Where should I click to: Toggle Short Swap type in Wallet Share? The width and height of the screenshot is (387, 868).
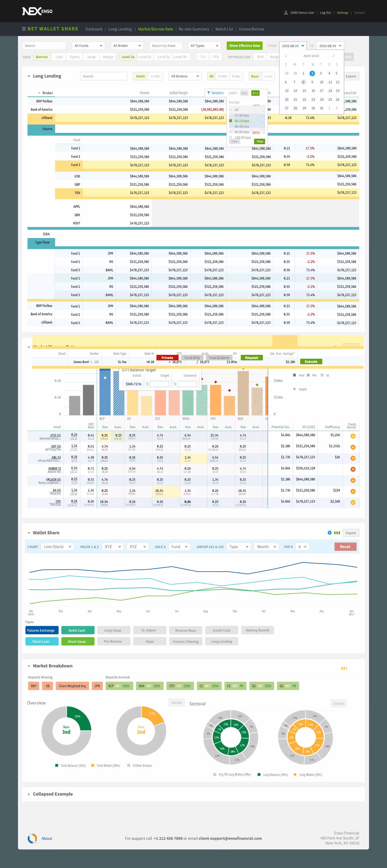78,641
